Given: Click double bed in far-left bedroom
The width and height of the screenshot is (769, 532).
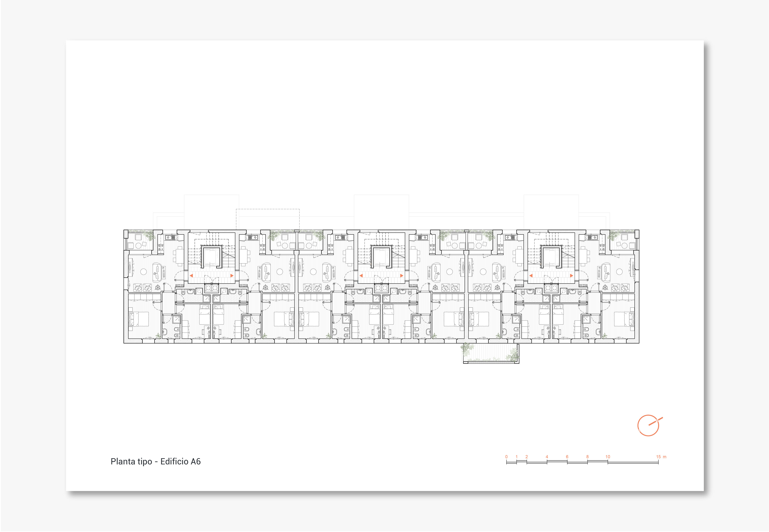Looking at the screenshot, I should click(139, 319).
